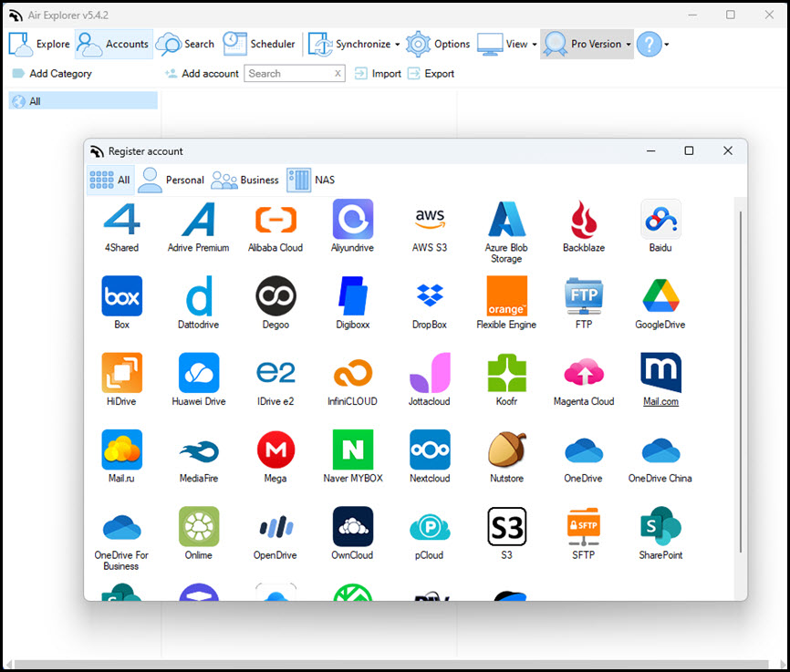This screenshot has width=790, height=672.
Task: Open the Explore view
Action: (39, 45)
